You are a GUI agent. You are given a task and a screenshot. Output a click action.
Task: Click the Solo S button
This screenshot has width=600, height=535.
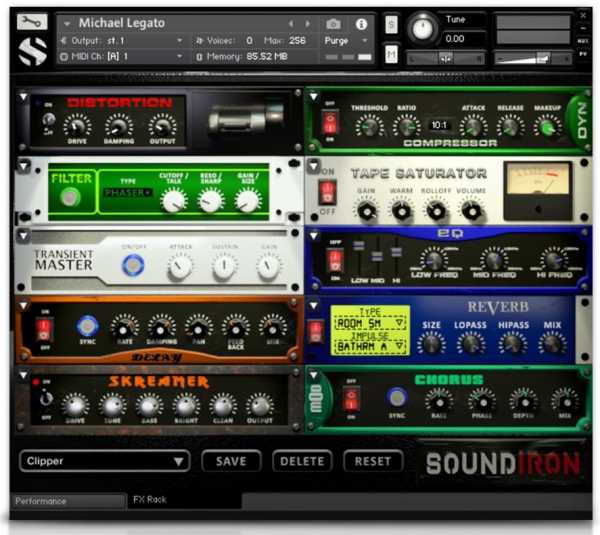tap(391, 23)
